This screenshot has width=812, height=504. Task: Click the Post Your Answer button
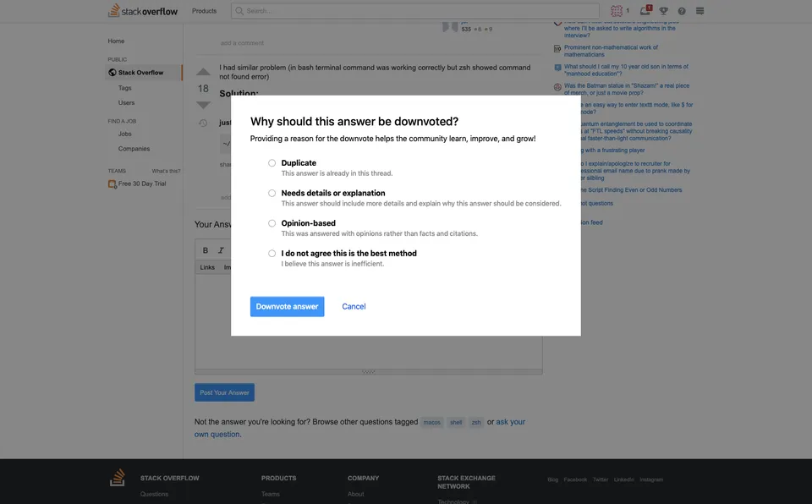click(x=224, y=392)
